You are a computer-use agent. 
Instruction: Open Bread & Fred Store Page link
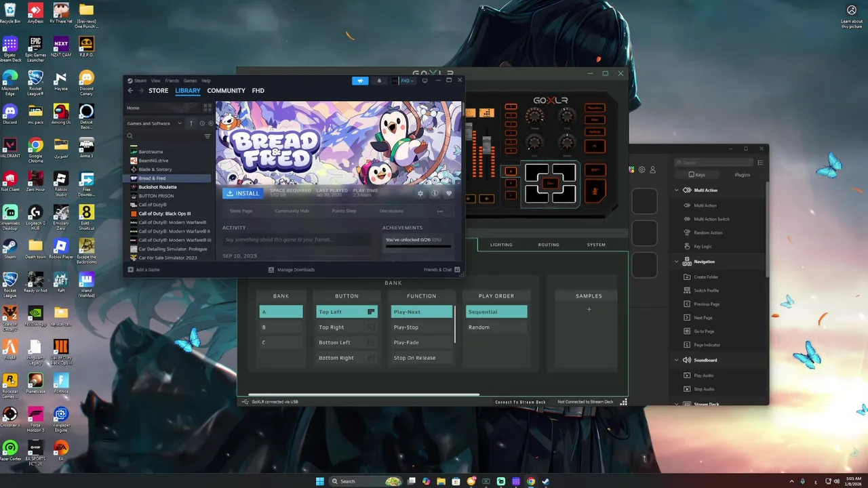click(x=241, y=211)
